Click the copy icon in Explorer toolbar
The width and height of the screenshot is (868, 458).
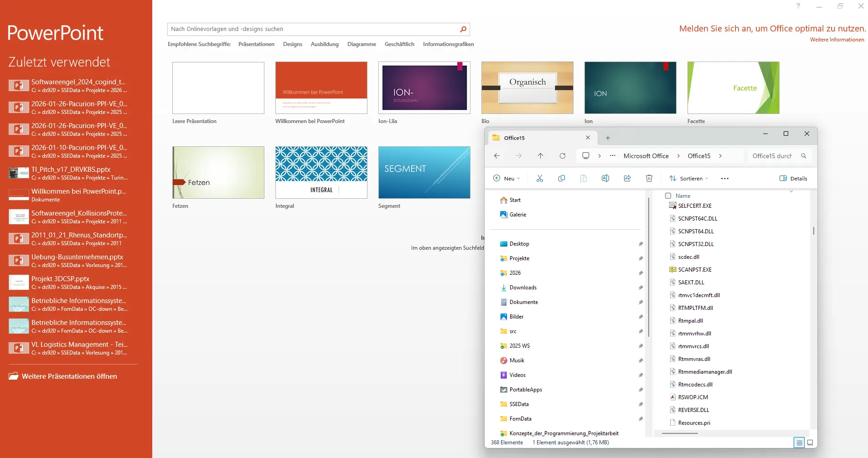coord(562,178)
